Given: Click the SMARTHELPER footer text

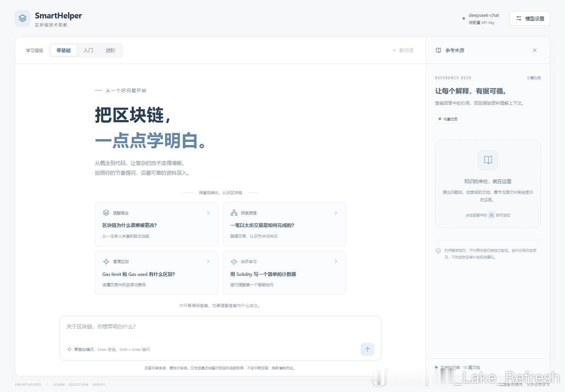Looking at the screenshot, I should click(28, 385).
